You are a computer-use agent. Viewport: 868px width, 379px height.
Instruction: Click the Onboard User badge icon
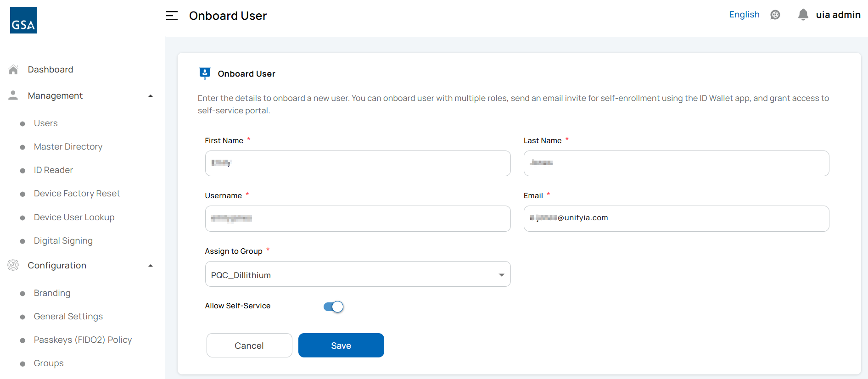pyautogui.click(x=205, y=73)
